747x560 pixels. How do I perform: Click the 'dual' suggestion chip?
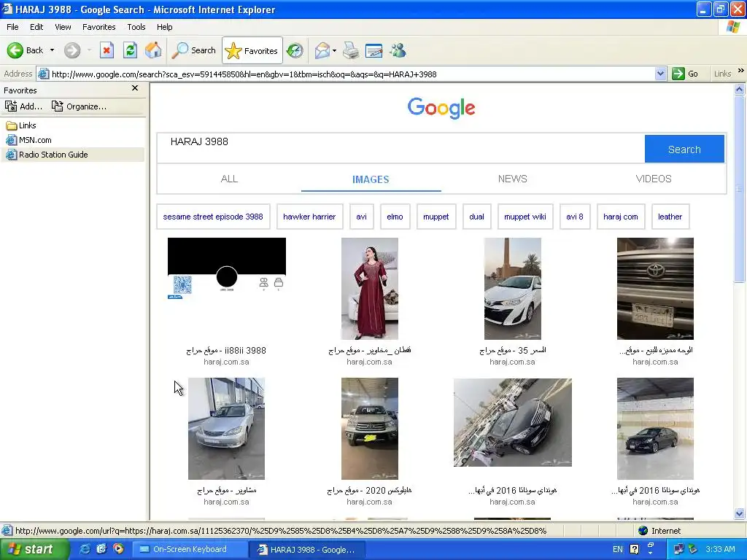pyautogui.click(x=476, y=217)
